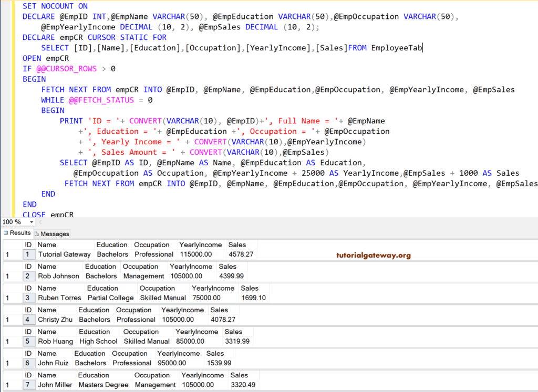Click the WHILE keyword in the editor

pos(53,100)
